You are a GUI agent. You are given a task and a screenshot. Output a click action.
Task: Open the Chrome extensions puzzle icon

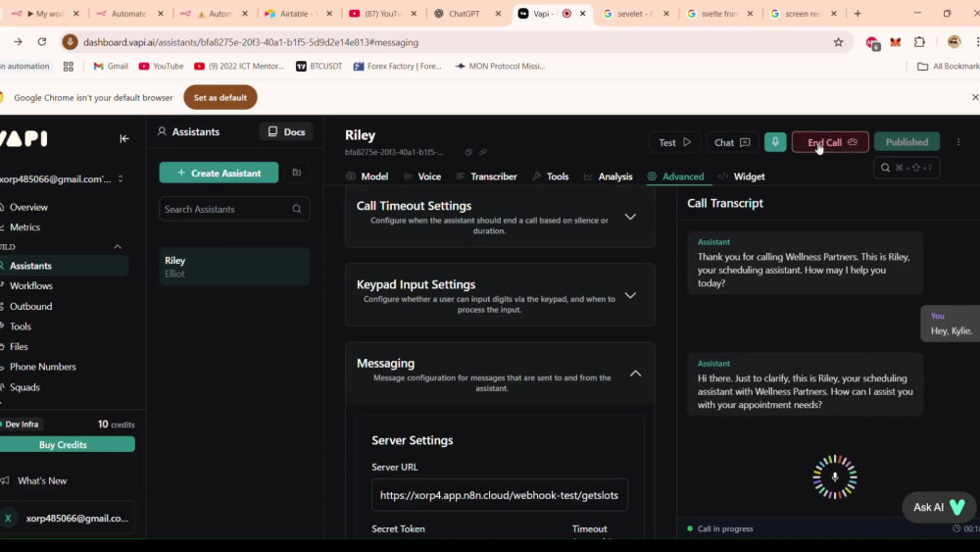point(919,42)
